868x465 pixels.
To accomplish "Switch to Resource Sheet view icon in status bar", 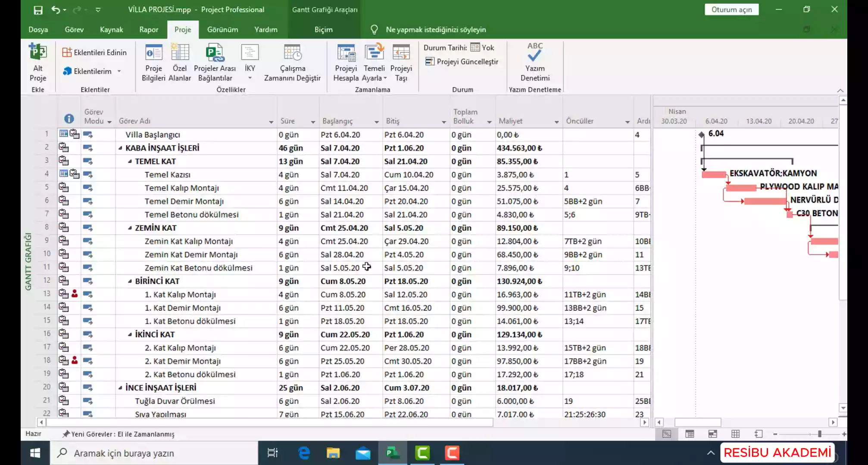I will [735, 434].
